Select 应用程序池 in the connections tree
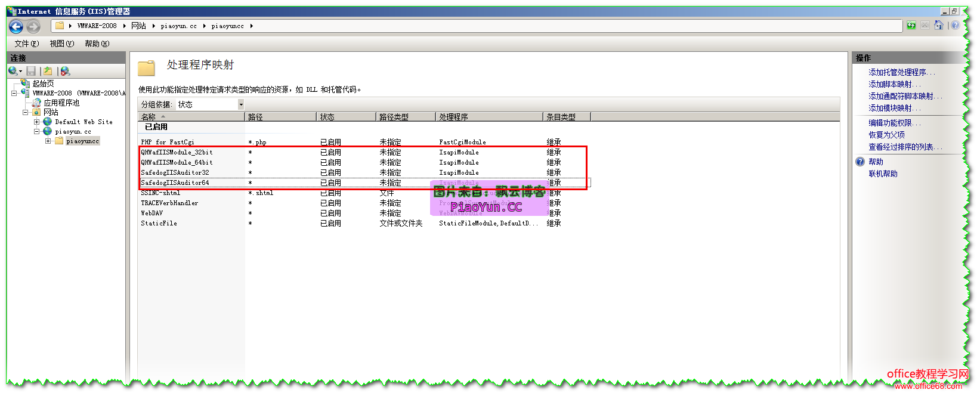 pos(61,103)
